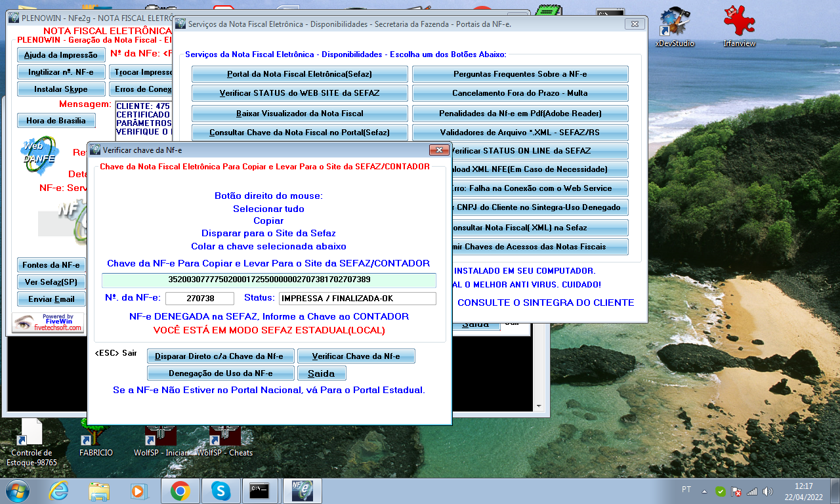
Task: Open the FABRICIO desktop shortcut
Action: click(96, 438)
